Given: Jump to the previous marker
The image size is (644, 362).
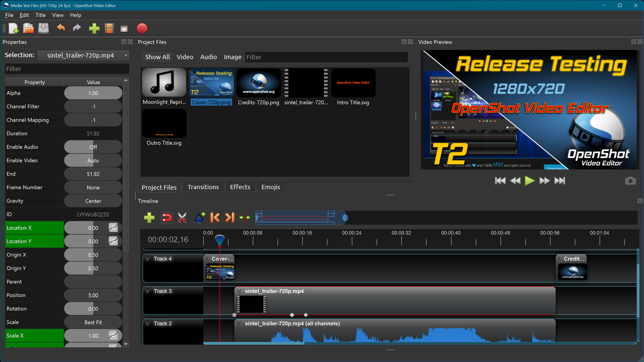Looking at the screenshot, I should 215,218.
